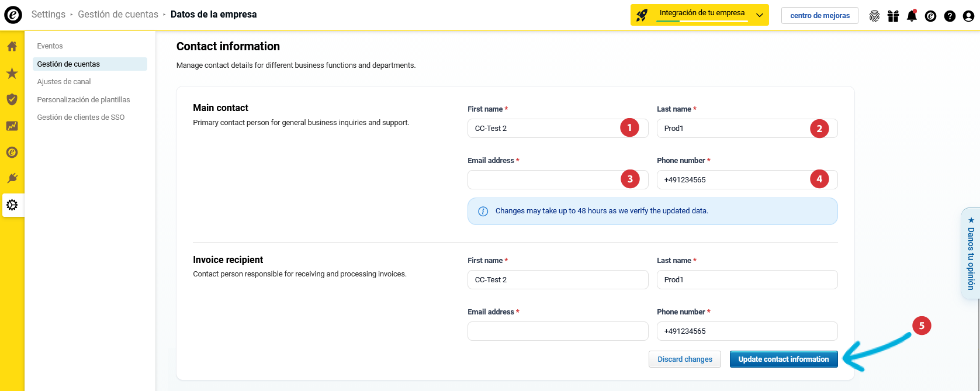Screen dimensions: 980x391
Task: Open the help question mark icon
Action: pyautogui.click(x=950, y=16)
